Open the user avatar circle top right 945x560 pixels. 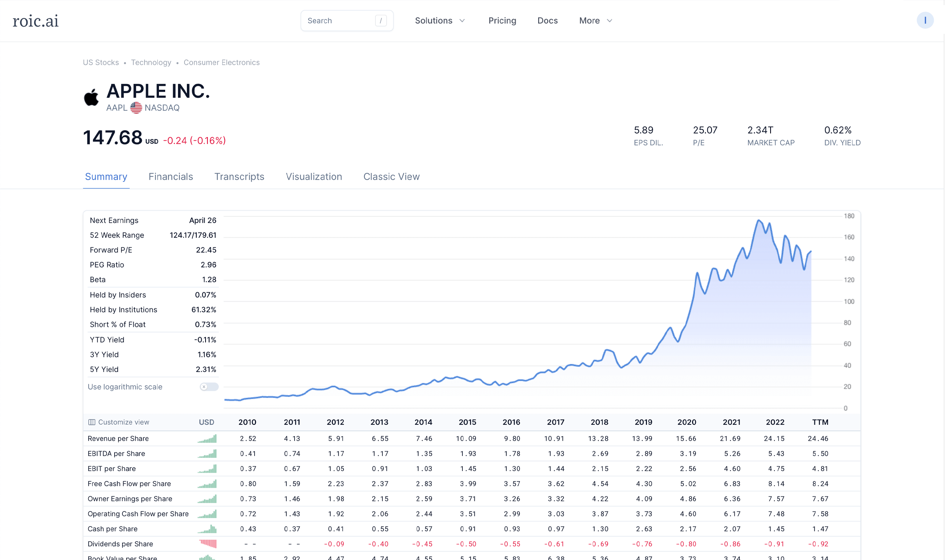coord(925,20)
